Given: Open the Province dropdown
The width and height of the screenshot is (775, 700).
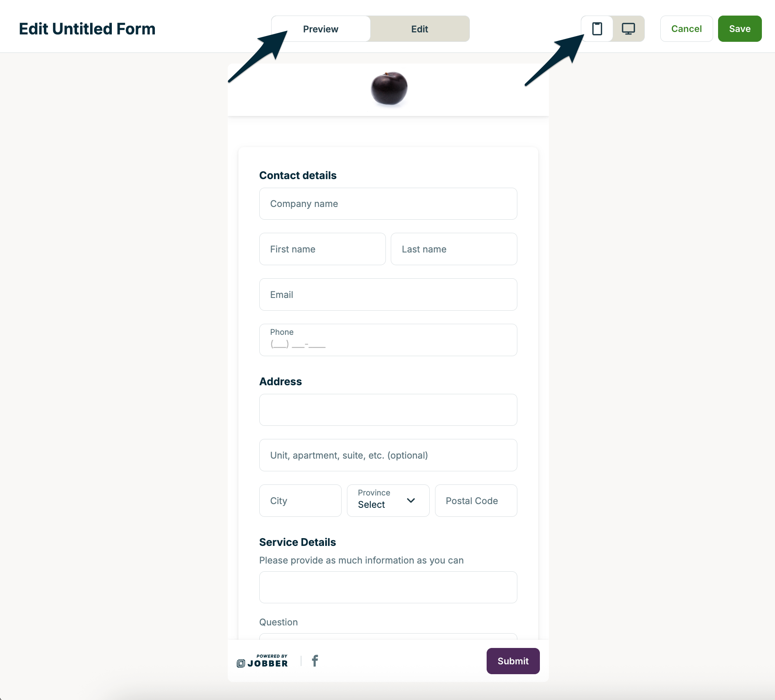Looking at the screenshot, I should 387,500.
